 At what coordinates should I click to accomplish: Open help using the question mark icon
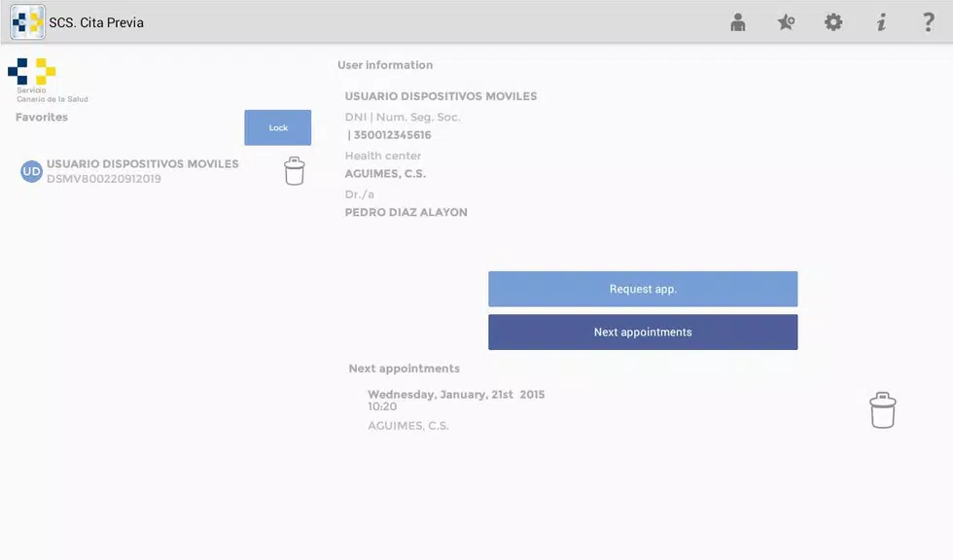click(x=929, y=21)
